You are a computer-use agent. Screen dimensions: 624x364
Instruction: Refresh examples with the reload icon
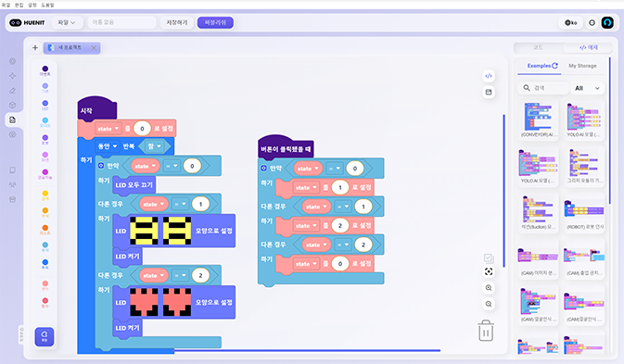(555, 66)
